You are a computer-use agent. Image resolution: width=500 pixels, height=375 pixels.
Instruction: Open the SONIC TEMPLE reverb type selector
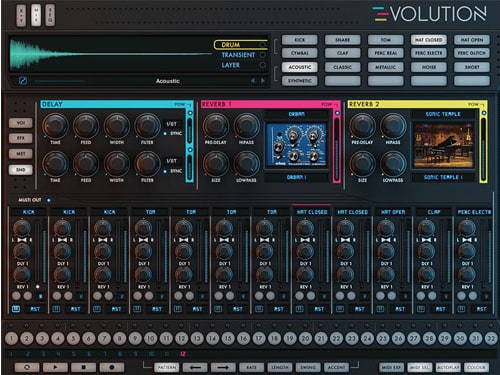(443, 114)
